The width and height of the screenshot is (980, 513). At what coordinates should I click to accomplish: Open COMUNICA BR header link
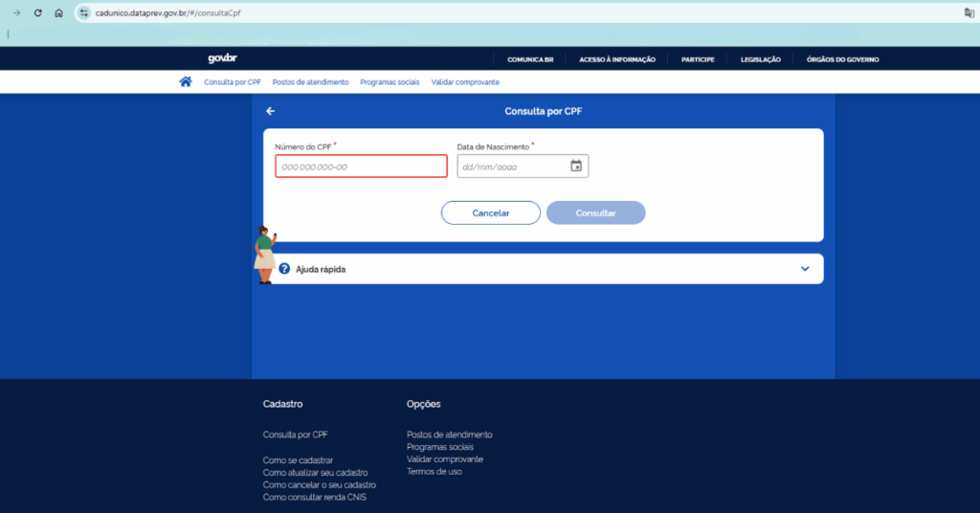(530, 59)
